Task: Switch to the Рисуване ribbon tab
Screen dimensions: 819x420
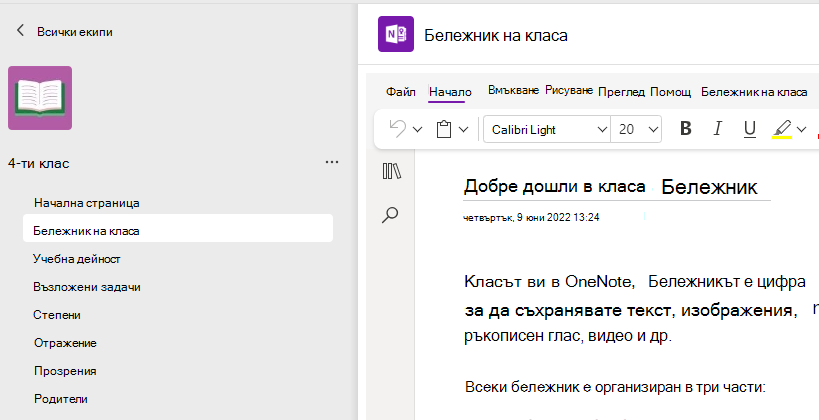Action: pyautogui.click(x=569, y=90)
